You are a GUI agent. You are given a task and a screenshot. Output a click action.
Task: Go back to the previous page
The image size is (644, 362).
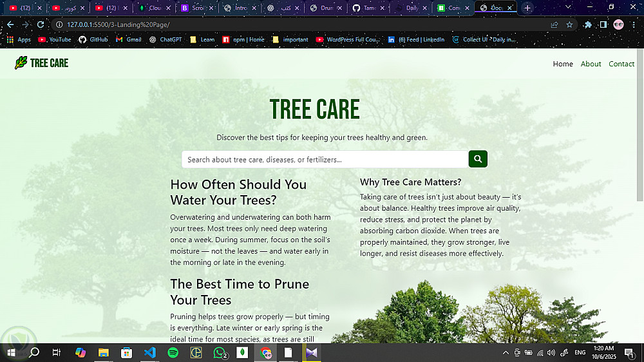(x=10, y=24)
